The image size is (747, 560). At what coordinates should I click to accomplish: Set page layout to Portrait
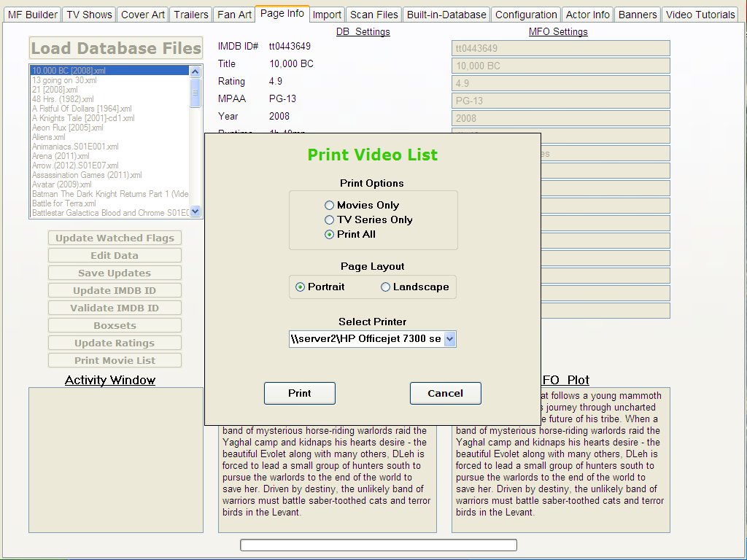(301, 287)
